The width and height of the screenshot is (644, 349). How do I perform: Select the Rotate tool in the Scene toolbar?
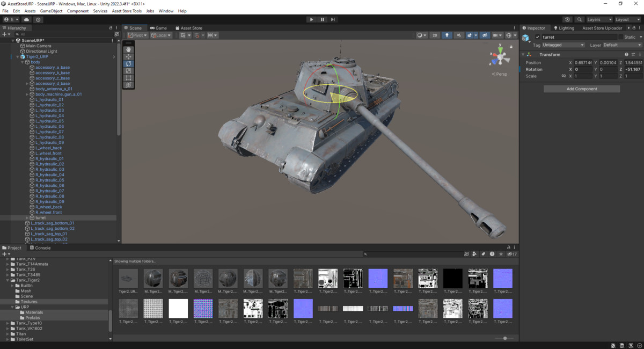(x=129, y=63)
